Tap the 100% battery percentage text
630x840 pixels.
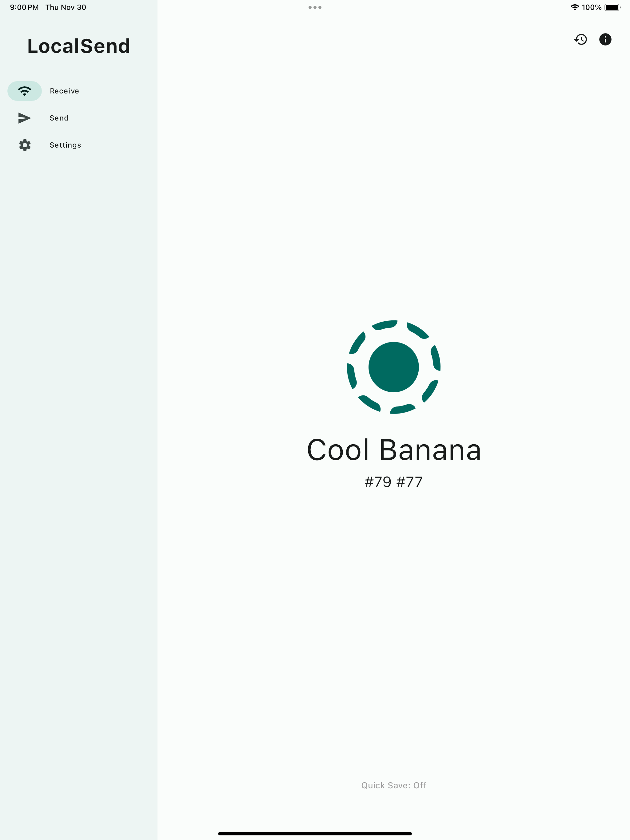(x=592, y=7)
